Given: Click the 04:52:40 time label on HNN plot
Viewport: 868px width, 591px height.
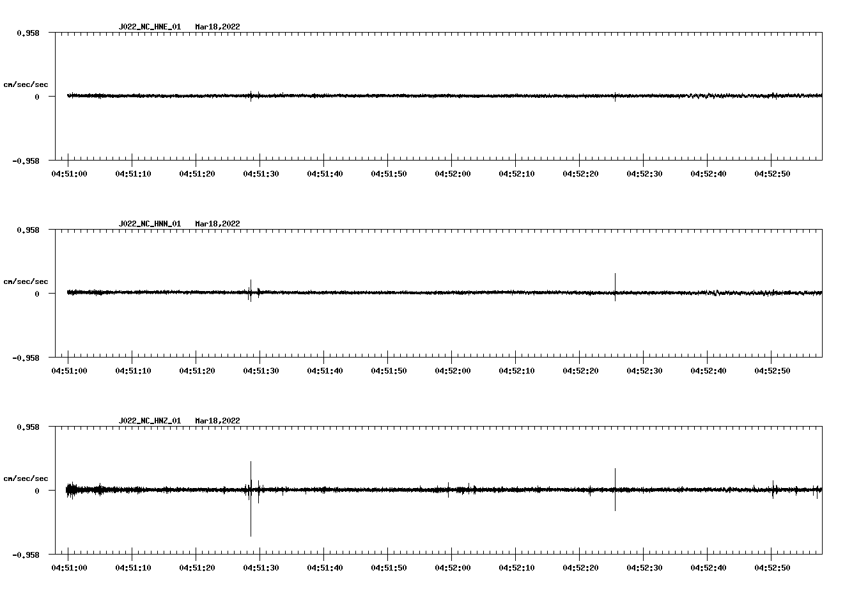Looking at the screenshot, I should pos(708,371).
